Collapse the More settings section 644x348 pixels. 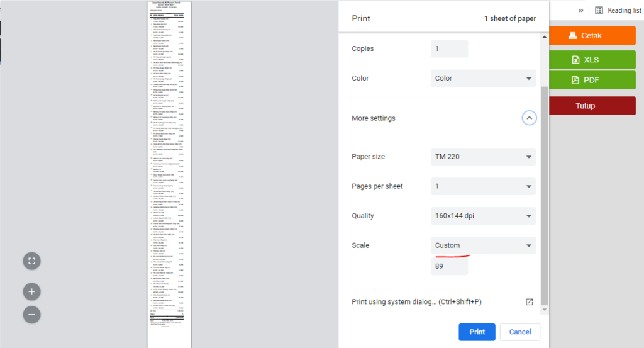[529, 118]
